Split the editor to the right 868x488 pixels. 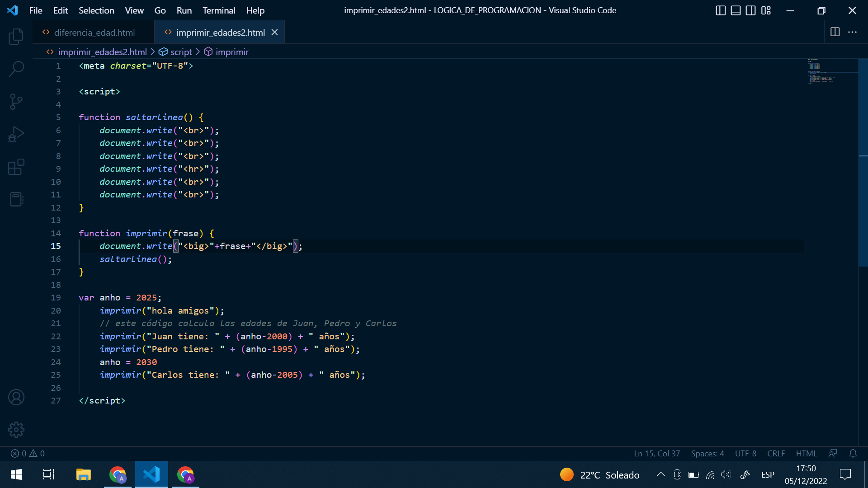pyautogui.click(x=835, y=32)
